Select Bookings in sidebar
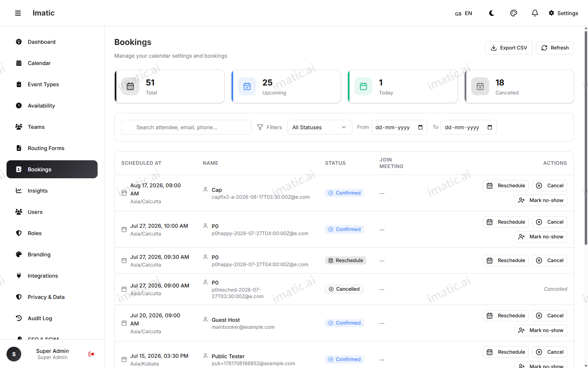 52,169
